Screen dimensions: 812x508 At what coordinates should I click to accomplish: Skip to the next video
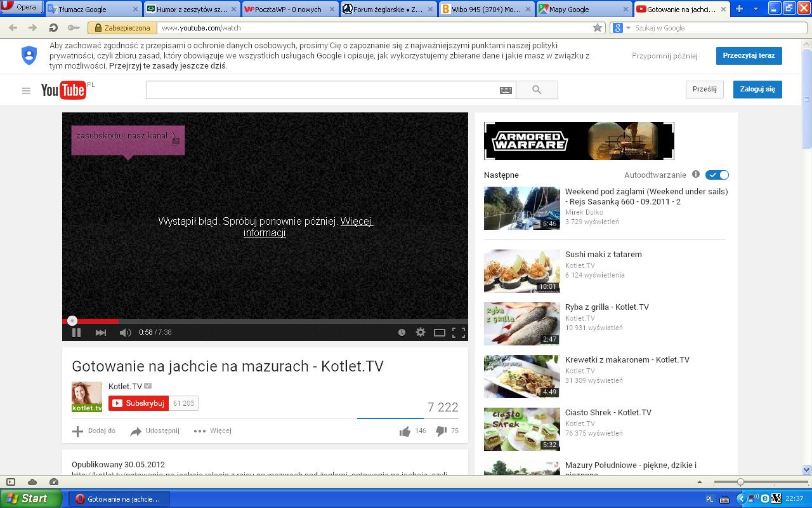coord(100,332)
